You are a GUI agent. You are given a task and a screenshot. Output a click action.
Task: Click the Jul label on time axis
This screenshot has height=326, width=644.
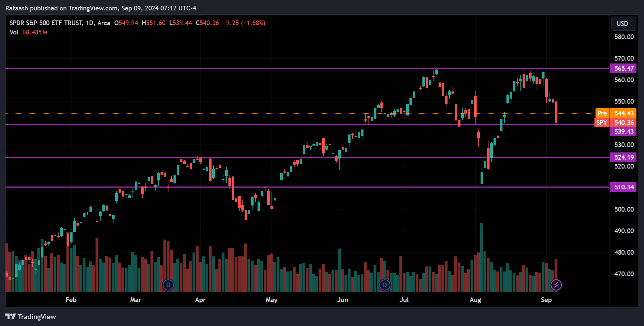click(x=404, y=300)
